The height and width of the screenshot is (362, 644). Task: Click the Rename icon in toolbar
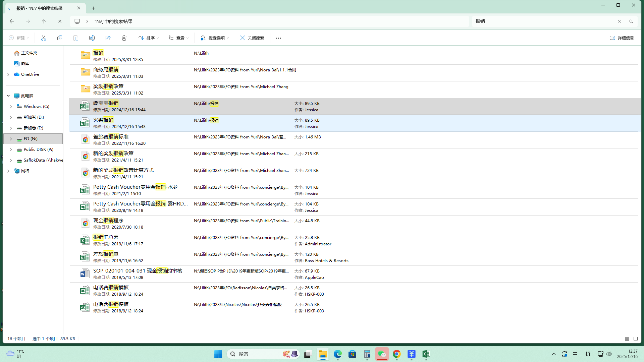92,38
